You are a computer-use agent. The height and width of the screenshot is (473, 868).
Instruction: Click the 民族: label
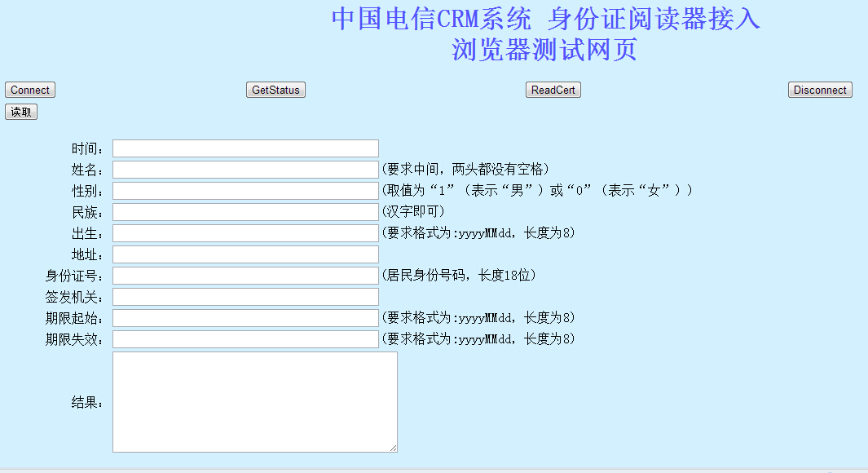(x=87, y=213)
